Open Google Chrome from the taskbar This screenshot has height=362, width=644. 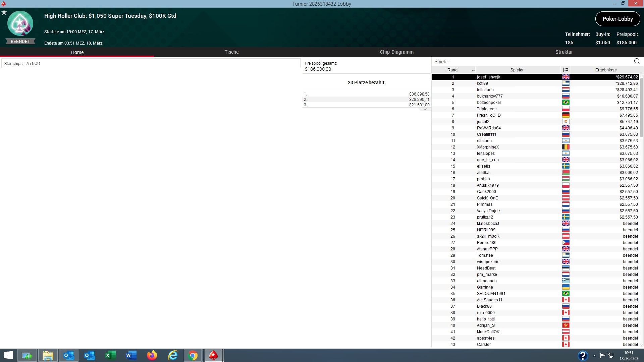tap(193, 355)
